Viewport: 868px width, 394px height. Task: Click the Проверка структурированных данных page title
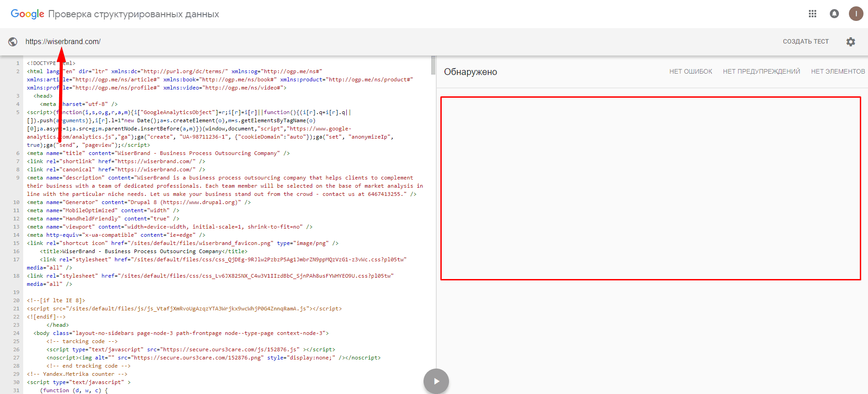pos(133,14)
